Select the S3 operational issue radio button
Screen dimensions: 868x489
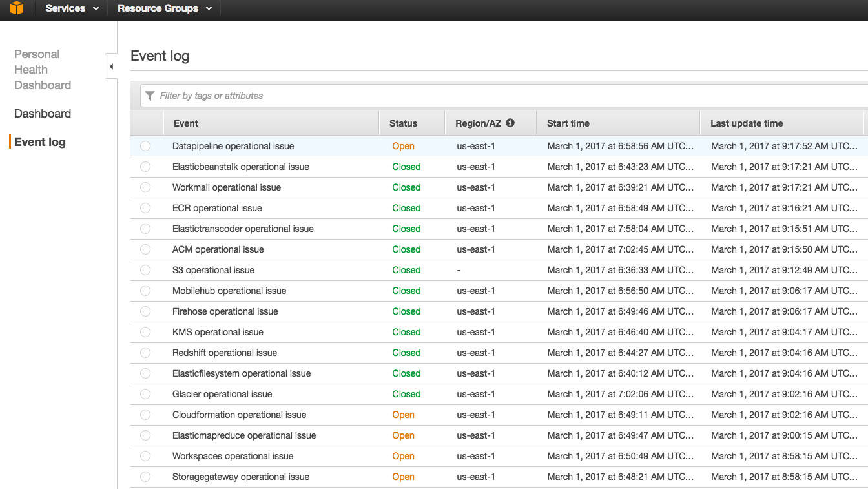(x=145, y=270)
